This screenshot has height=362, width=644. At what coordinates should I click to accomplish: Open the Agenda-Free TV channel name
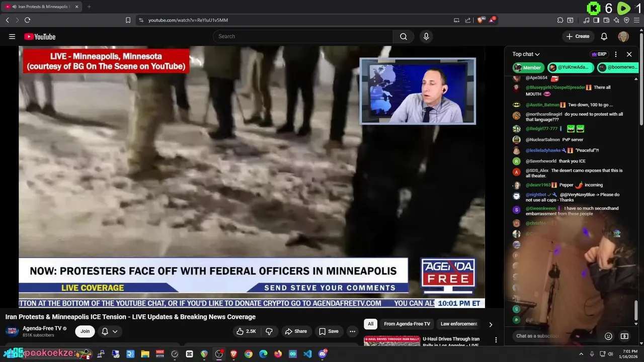[x=42, y=328]
